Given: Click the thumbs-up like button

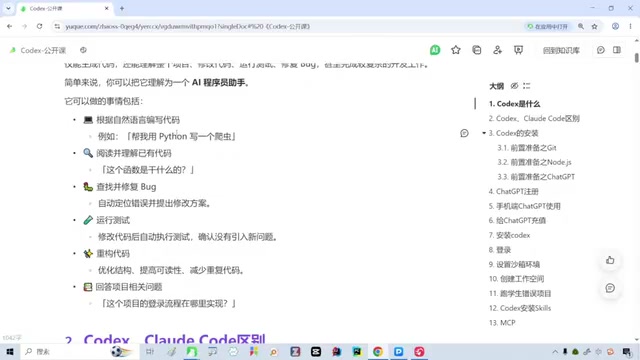Looking at the screenshot, I should [x=610, y=260].
